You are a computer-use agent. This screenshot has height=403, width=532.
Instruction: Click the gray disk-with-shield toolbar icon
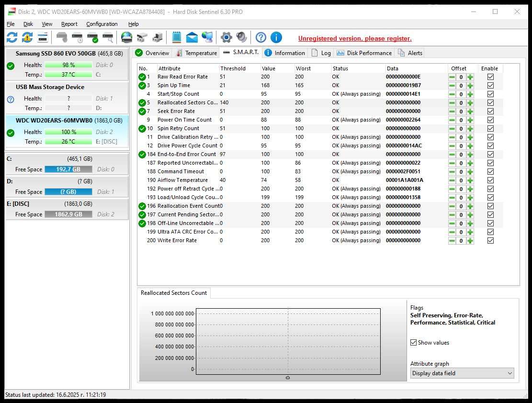(x=62, y=37)
